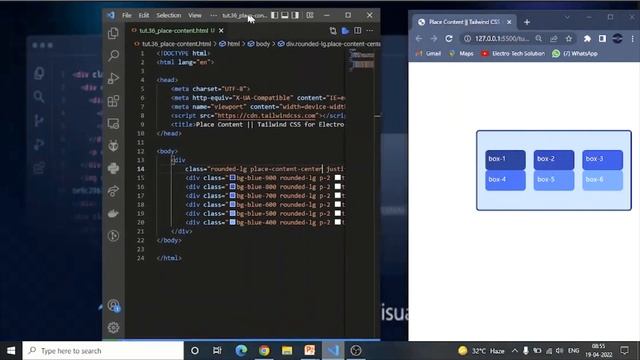The width and height of the screenshot is (640, 360).
Task: Open the View menu
Action: (x=195, y=15)
